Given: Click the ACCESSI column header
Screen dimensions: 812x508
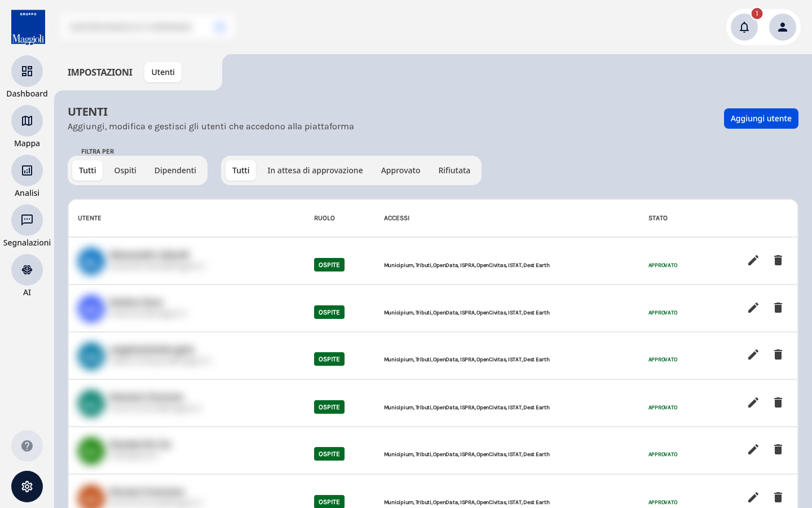Looking at the screenshot, I should (397, 218).
